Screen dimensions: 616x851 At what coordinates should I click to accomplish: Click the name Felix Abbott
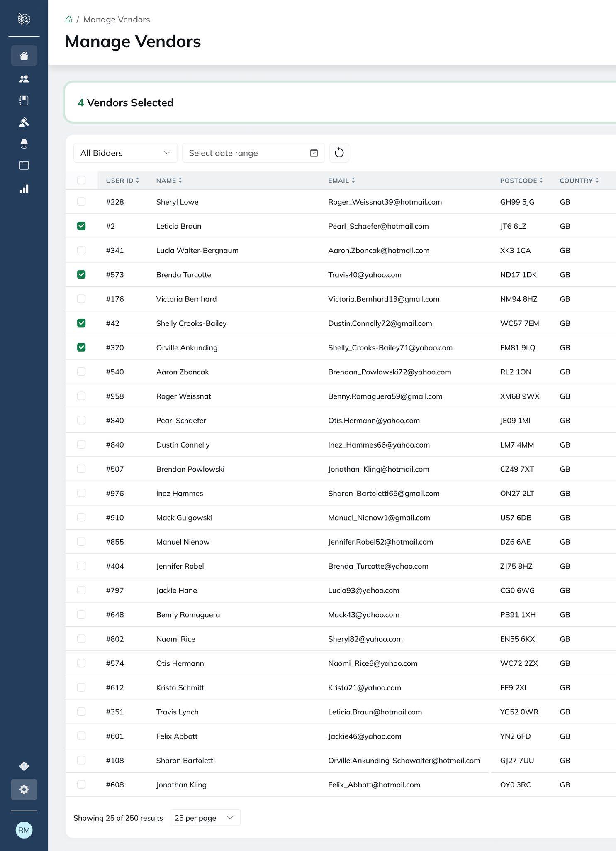[x=177, y=736]
